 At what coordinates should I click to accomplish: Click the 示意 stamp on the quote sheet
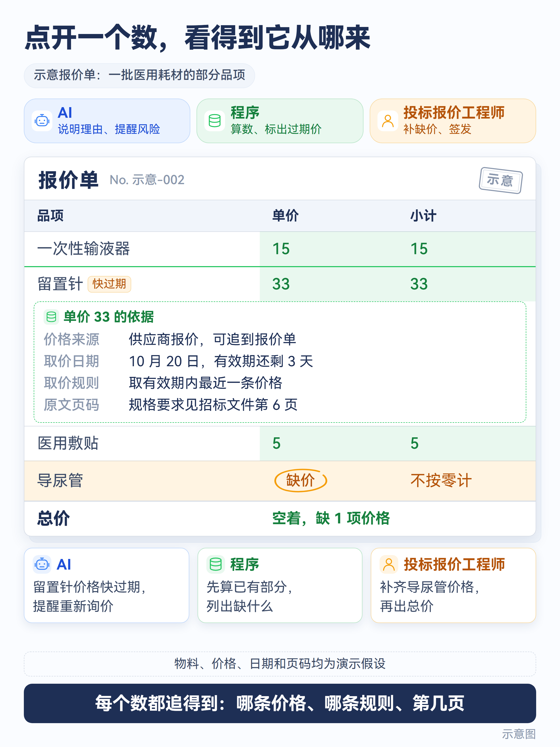501,180
